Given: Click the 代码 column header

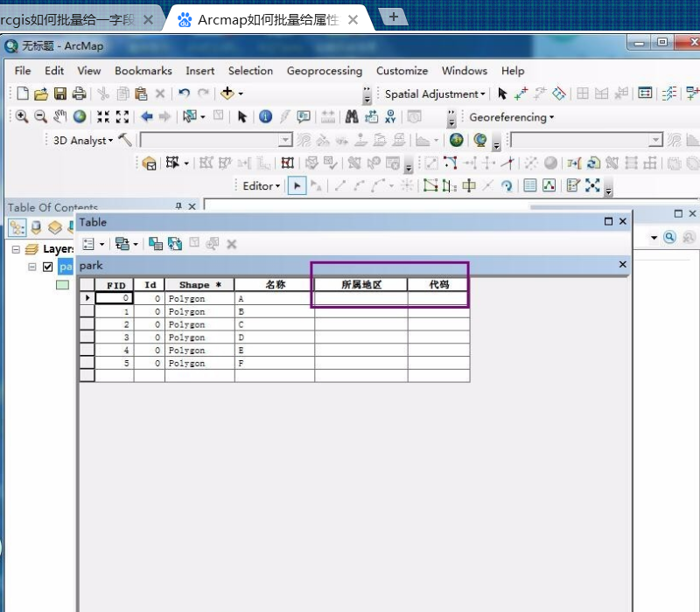Looking at the screenshot, I should [439, 285].
